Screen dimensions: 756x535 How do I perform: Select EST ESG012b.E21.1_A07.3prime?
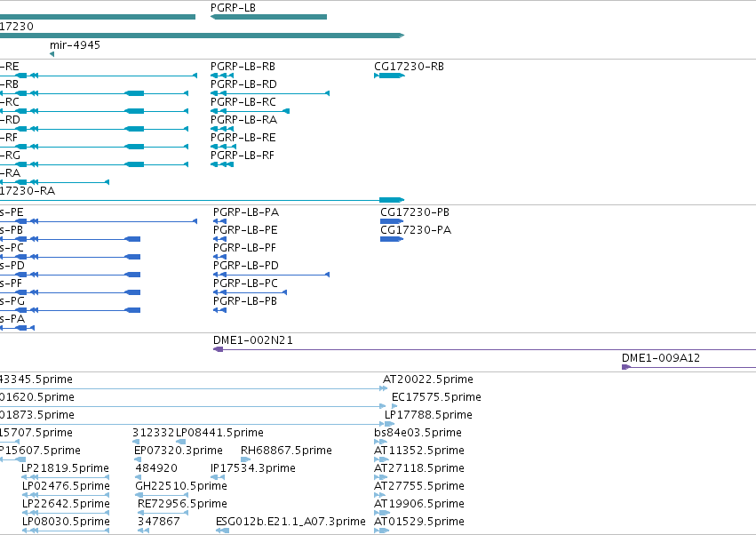290,522
